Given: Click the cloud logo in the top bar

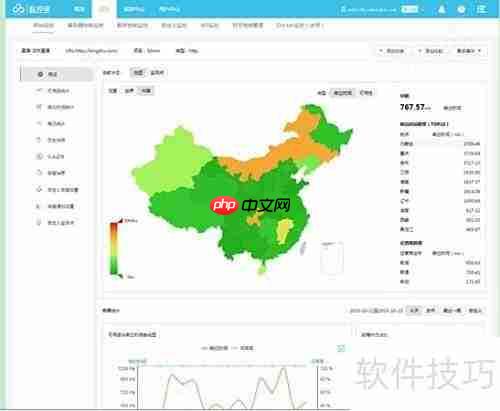Looking at the screenshot, I should pos(18,9).
